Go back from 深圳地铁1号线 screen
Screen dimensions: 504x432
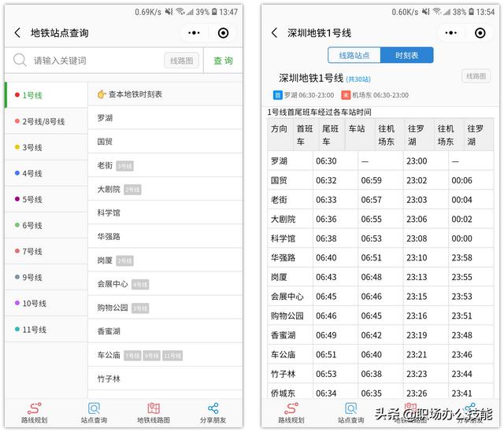[x=274, y=33]
